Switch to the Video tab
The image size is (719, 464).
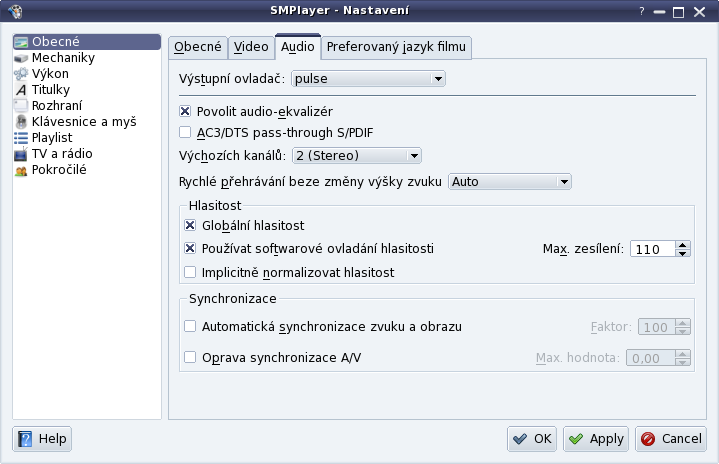(x=251, y=47)
